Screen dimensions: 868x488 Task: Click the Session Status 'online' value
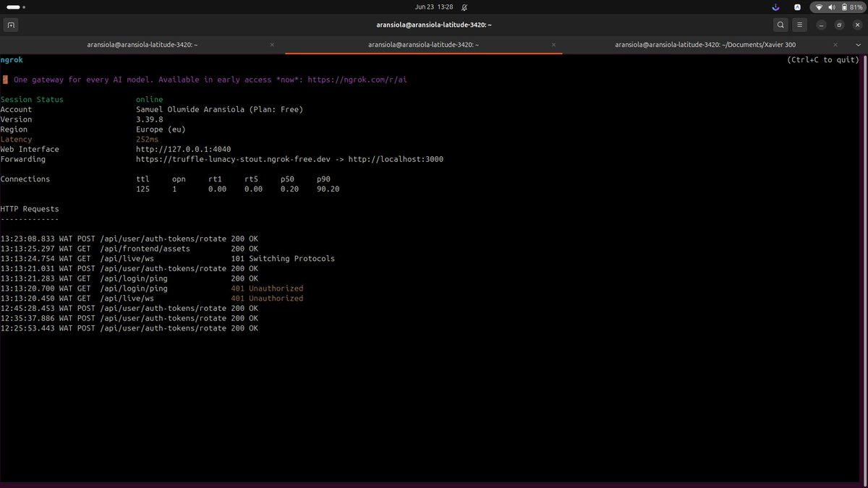(x=150, y=99)
